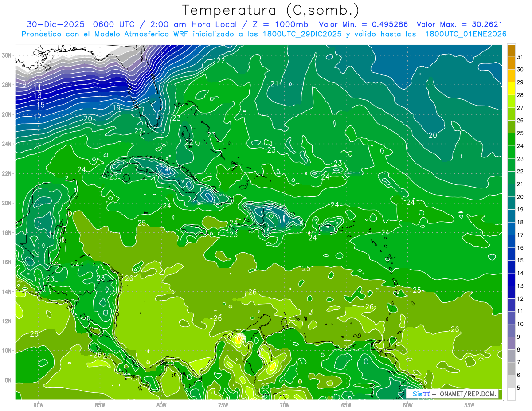The height and width of the screenshot is (411, 532).
Task: Click the "24N" latitude axis label
Action: pos(8,144)
